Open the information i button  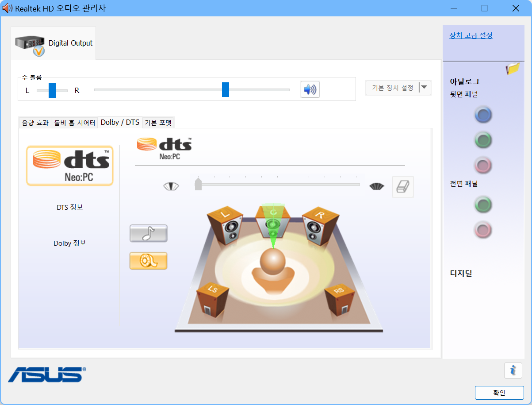[513, 370]
